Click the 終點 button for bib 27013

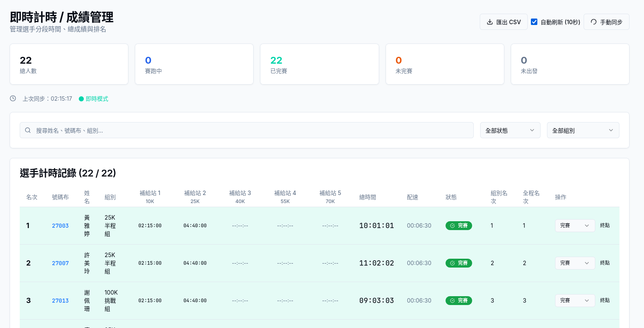click(x=605, y=301)
